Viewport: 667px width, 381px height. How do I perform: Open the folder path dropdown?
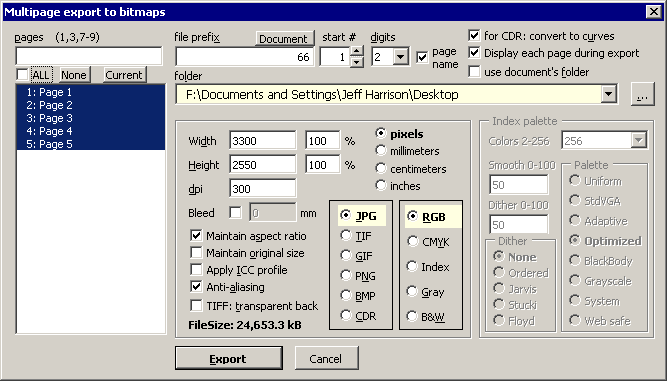(609, 94)
